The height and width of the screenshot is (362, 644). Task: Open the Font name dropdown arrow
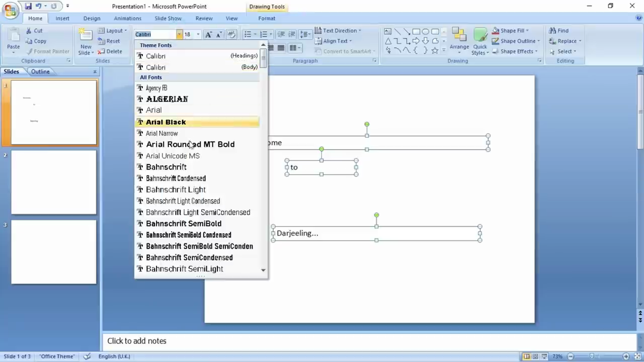pyautogui.click(x=179, y=34)
